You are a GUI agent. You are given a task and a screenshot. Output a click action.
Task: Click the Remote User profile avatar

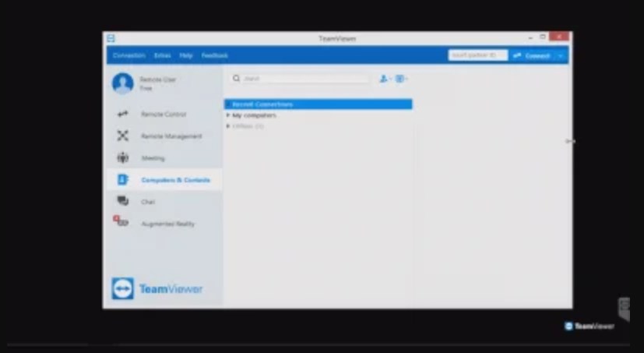point(123,83)
